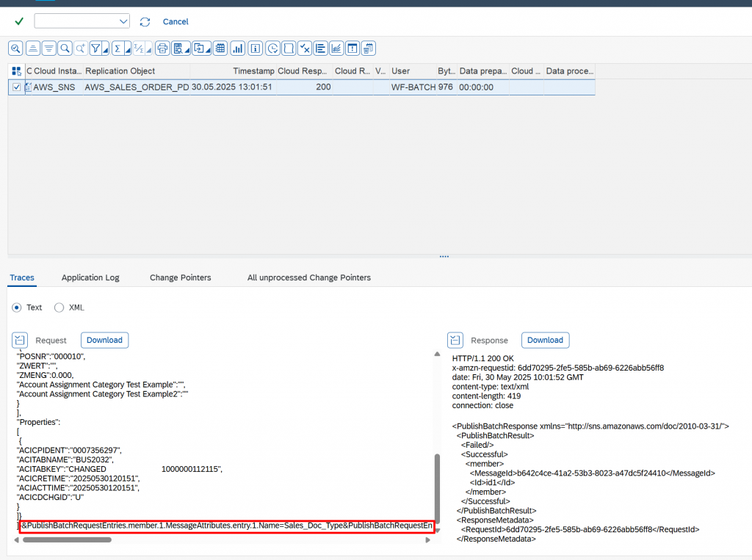Click the green checkmark Enter icon

[19, 21]
